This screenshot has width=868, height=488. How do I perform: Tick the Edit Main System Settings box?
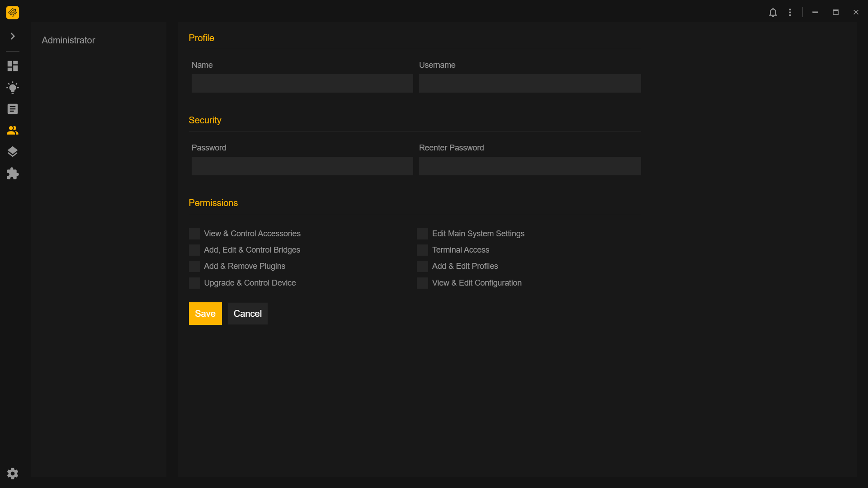pyautogui.click(x=422, y=234)
